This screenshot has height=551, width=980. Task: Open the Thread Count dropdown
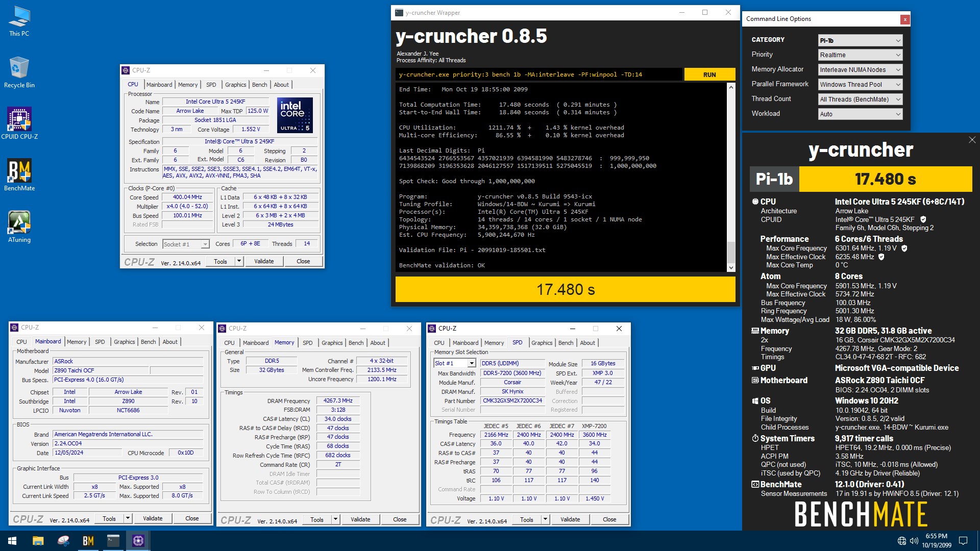860,99
